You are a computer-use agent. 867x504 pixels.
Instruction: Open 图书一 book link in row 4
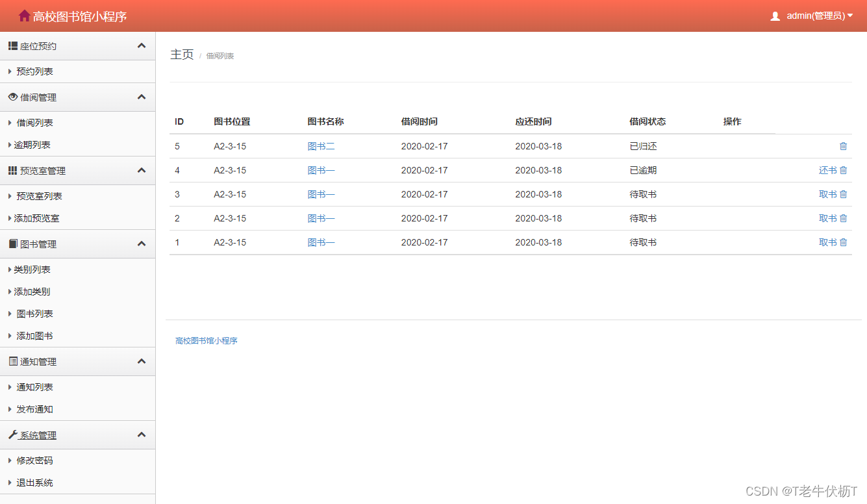pyautogui.click(x=321, y=170)
